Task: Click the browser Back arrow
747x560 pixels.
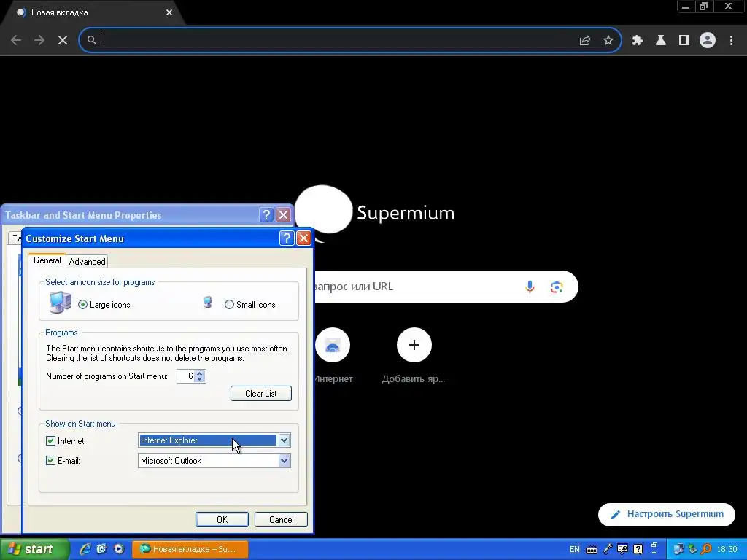Action: 16,40
